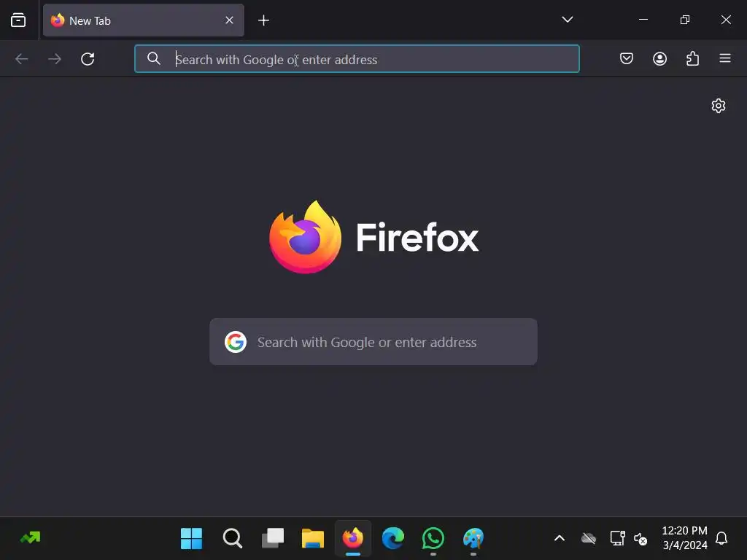
Task: Go back one page
Action: coord(21,59)
